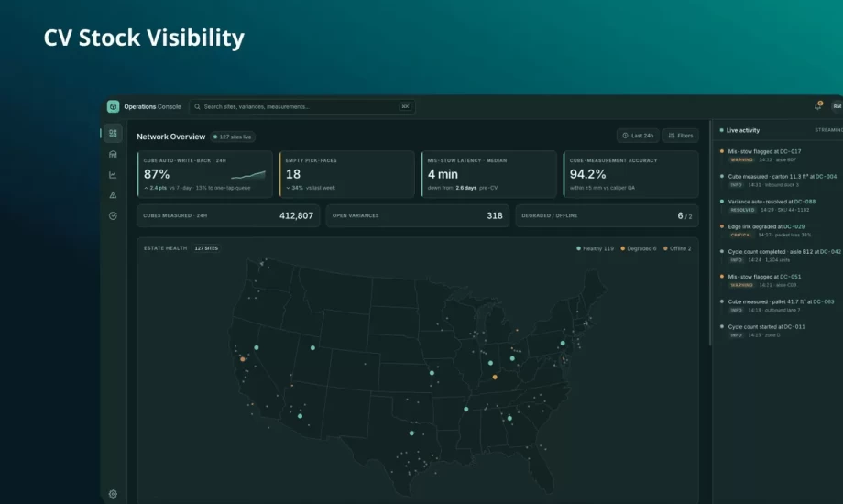The width and height of the screenshot is (843, 504).
Task: Click the Operations Console logo icon
Action: tap(113, 106)
